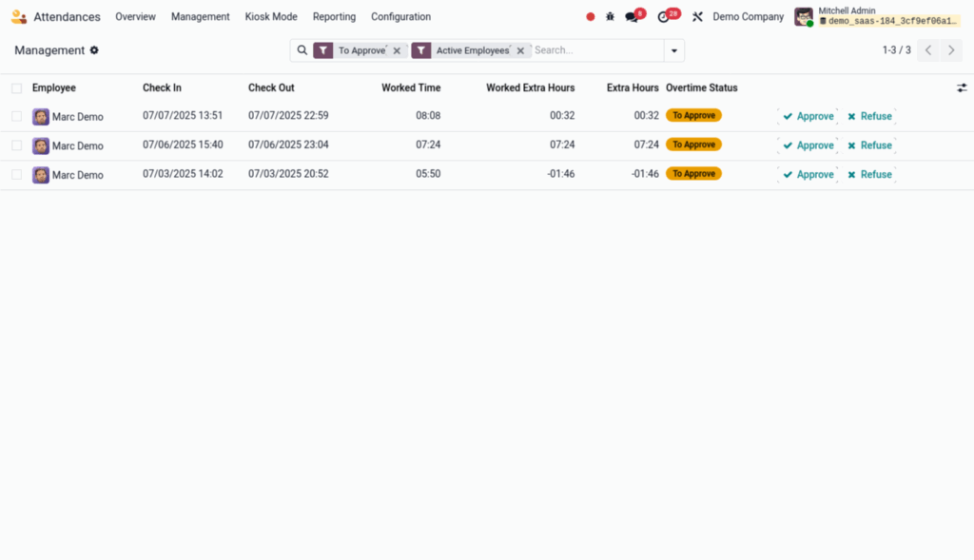
Task: Open the bug debug tools icon
Action: (x=611, y=17)
